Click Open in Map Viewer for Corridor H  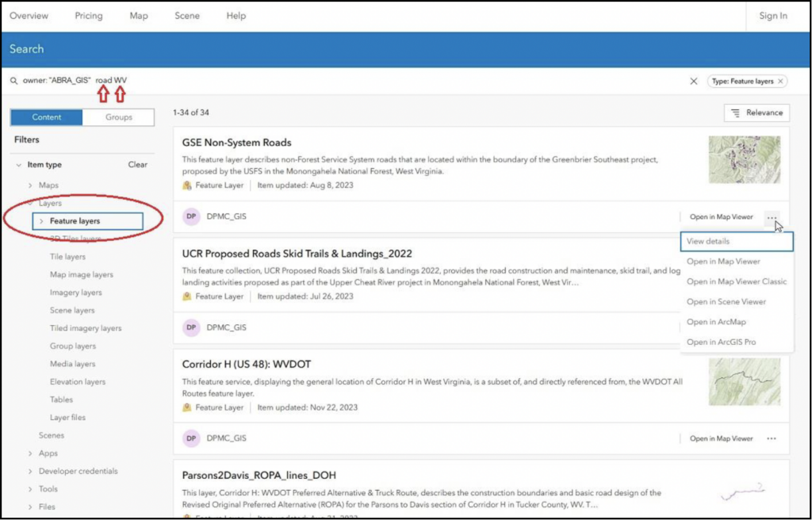(x=721, y=438)
